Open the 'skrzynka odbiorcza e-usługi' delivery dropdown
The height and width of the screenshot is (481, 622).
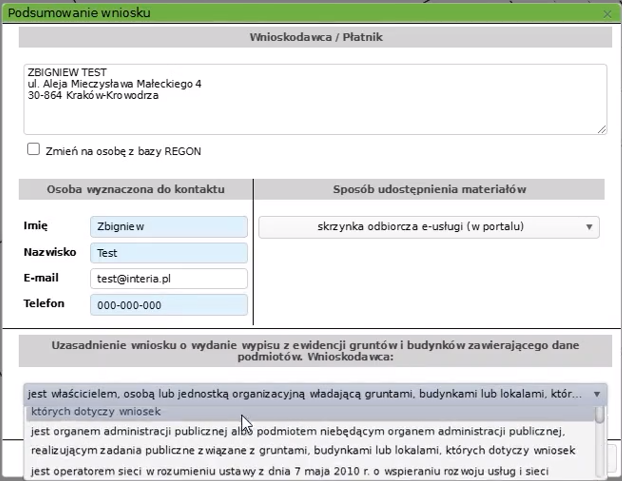pos(429,227)
